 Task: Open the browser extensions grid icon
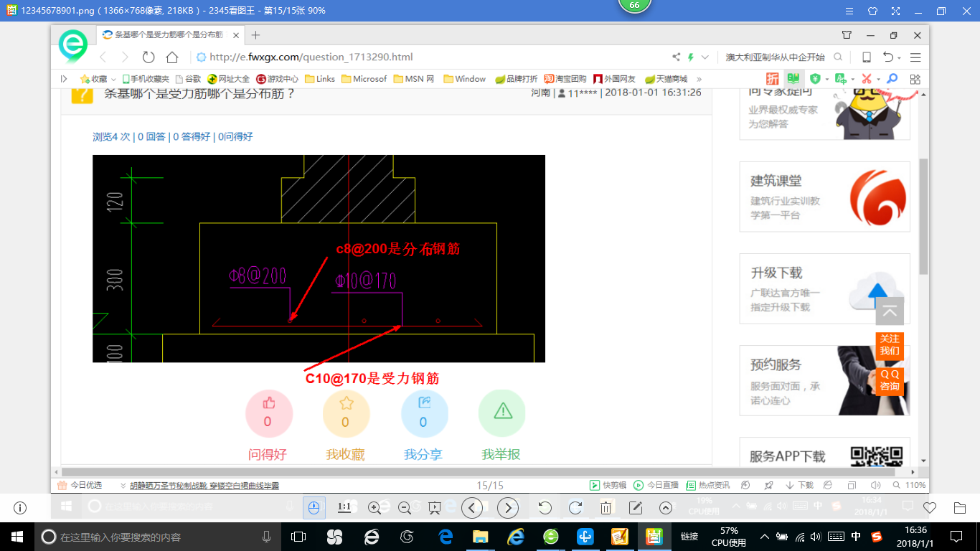click(x=915, y=79)
